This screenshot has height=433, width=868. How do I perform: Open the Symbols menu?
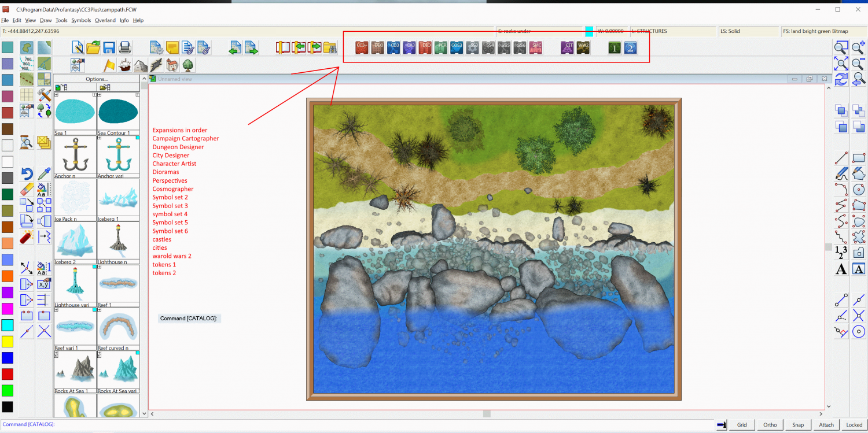coord(81,20)
